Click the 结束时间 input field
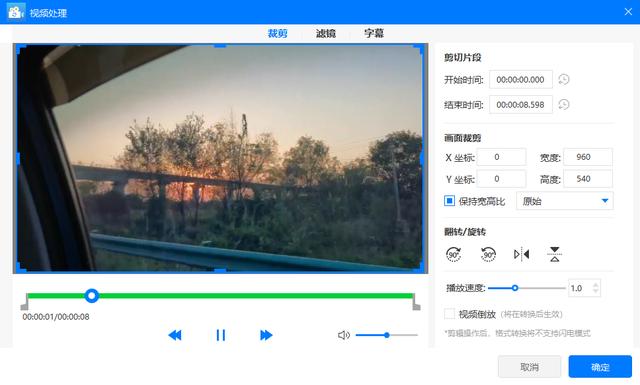 tap(521, 105)
